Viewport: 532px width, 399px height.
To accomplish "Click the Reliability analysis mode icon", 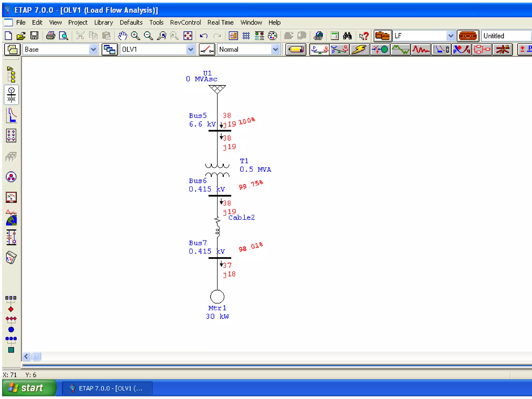I will 482,49.
